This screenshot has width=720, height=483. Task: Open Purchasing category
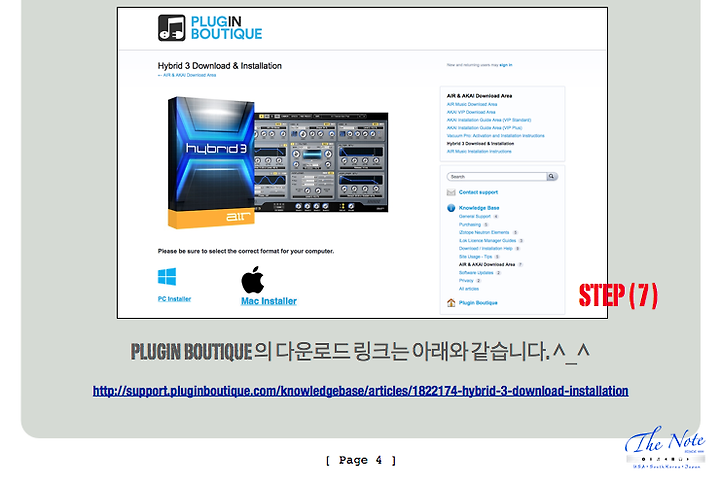point(470,225)
